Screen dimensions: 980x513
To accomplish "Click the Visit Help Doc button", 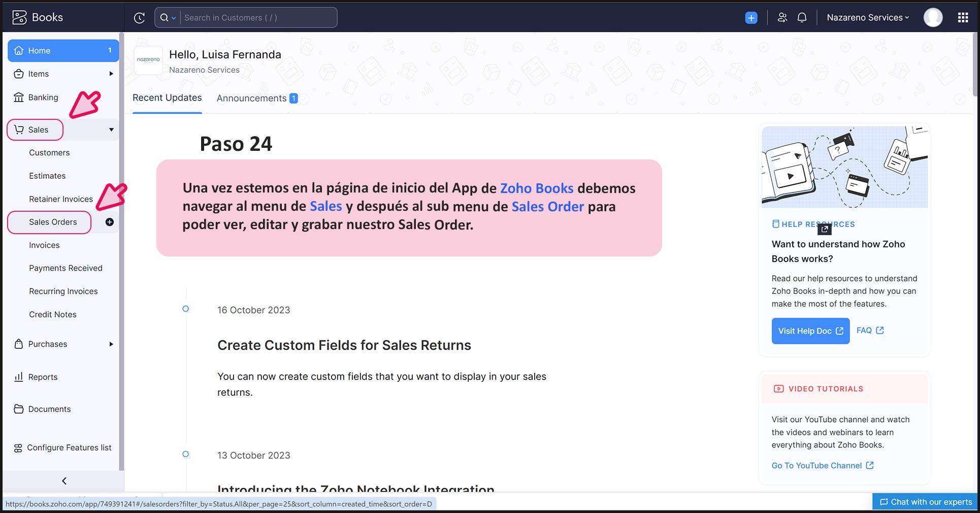I will coord(810,331).
